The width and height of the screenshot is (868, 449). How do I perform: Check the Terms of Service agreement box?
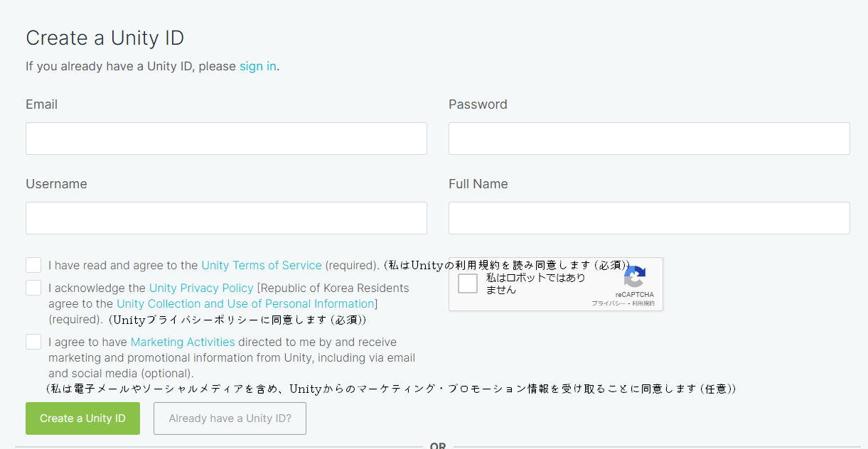coord(33,265)
